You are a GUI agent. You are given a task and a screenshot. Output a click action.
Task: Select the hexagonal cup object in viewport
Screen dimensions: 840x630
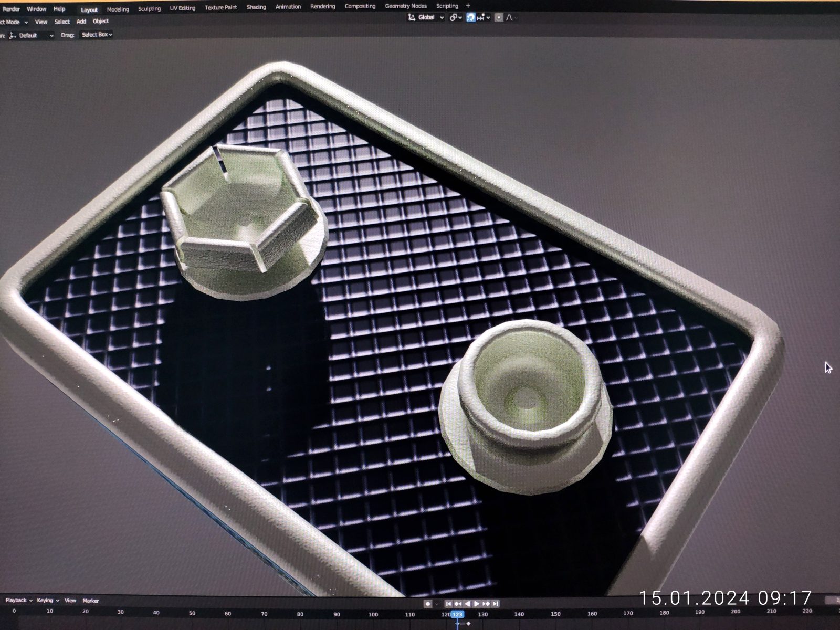tap(245, 223)
